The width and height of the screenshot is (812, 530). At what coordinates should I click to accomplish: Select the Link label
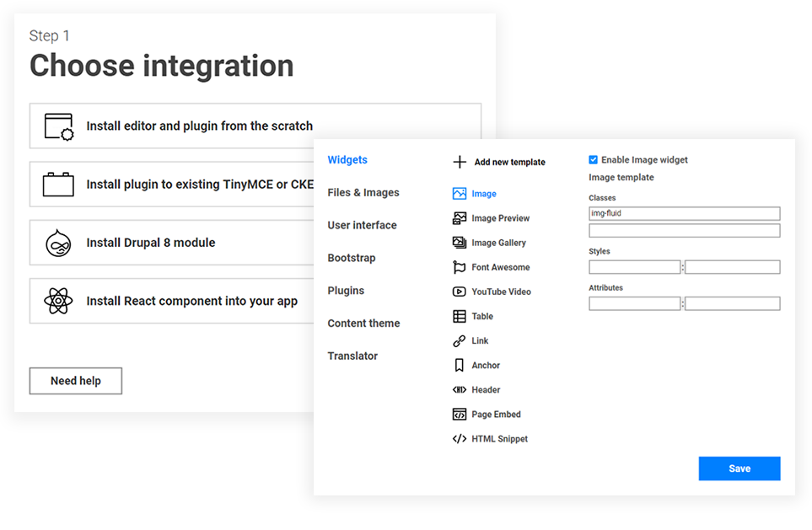(480, 340)
